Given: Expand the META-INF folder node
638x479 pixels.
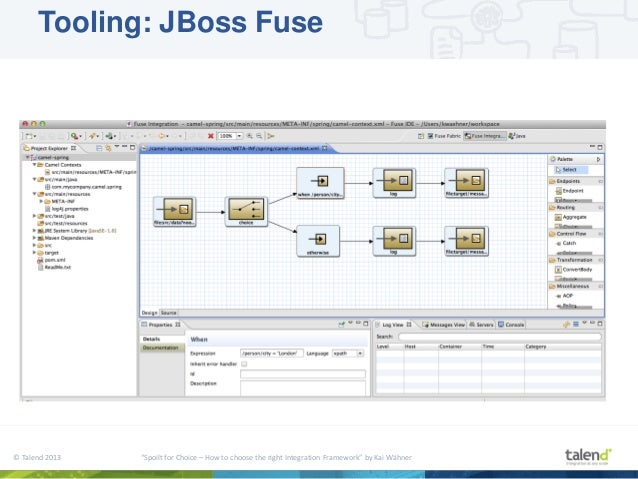Looking at the screenshot, I should [x=41, y=201].
